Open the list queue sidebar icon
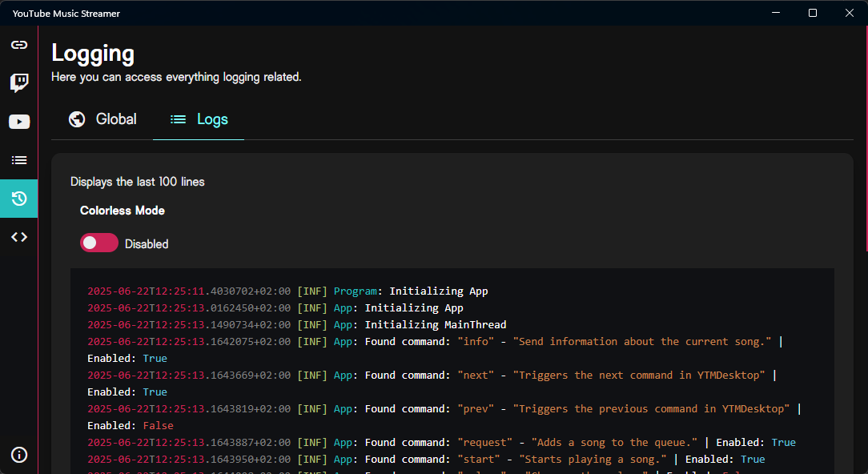This screenshot has height=474, width=868. pos(19,160)
